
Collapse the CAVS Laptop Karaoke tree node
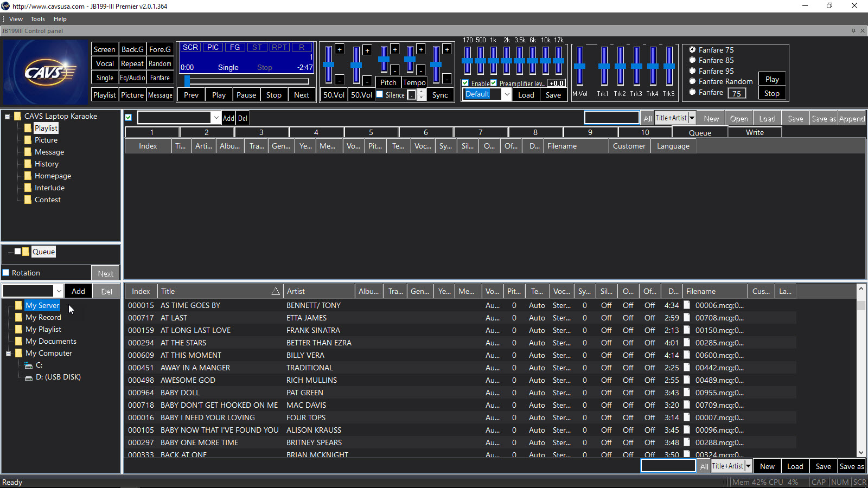(8, 117)
